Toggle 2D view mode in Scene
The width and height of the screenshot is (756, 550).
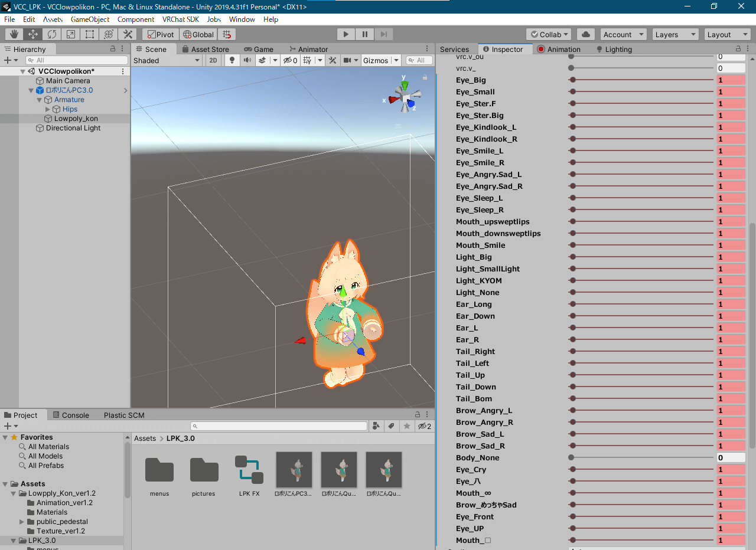pos(213,60)
